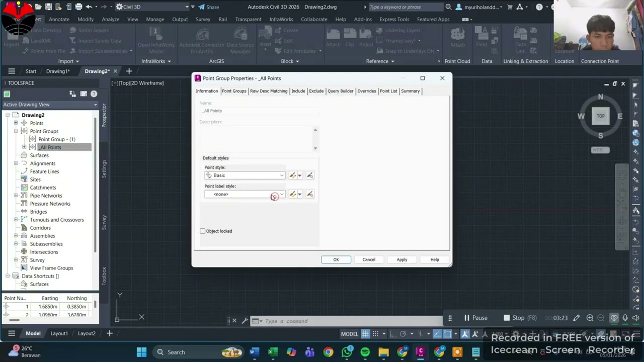Cancel the Point Group Properties dialog

pyautogui.click(x=369, y=260)
